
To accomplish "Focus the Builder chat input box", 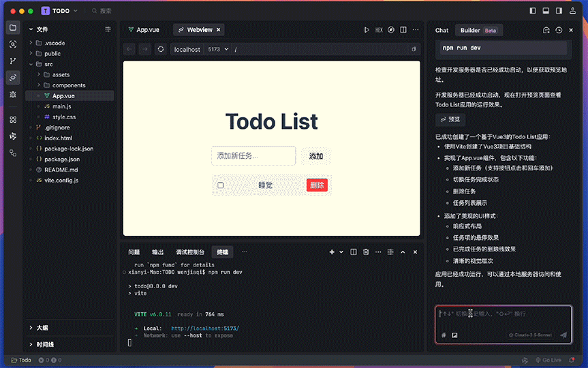I will point(504,324).
